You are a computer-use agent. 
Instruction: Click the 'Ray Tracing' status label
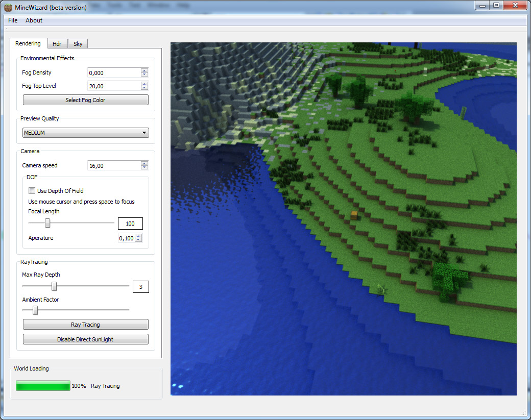click(x=105, y=386)
